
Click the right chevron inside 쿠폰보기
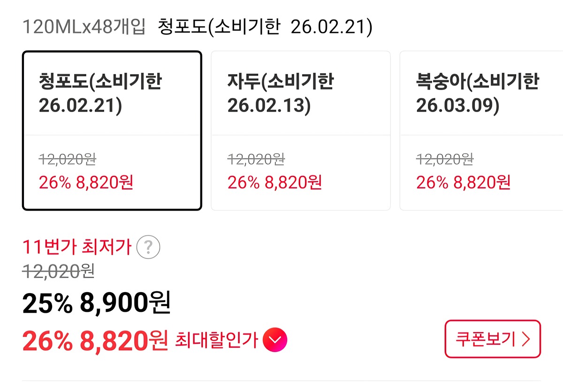[526, 339]
